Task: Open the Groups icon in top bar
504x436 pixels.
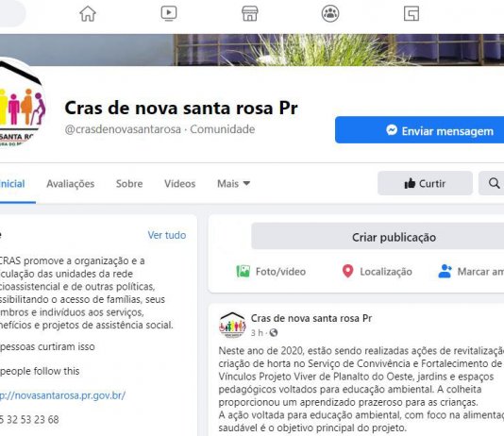Action: [330, 13]
